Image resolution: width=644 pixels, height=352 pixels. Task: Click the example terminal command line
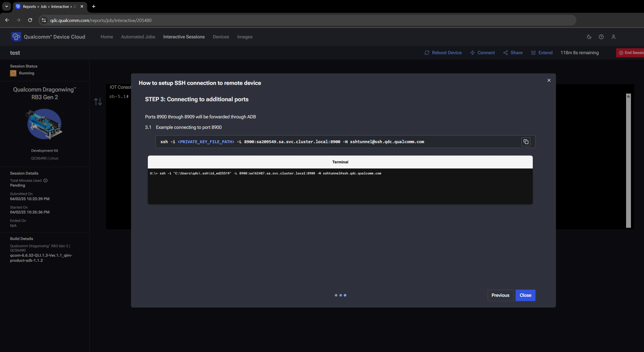[265, 173]
